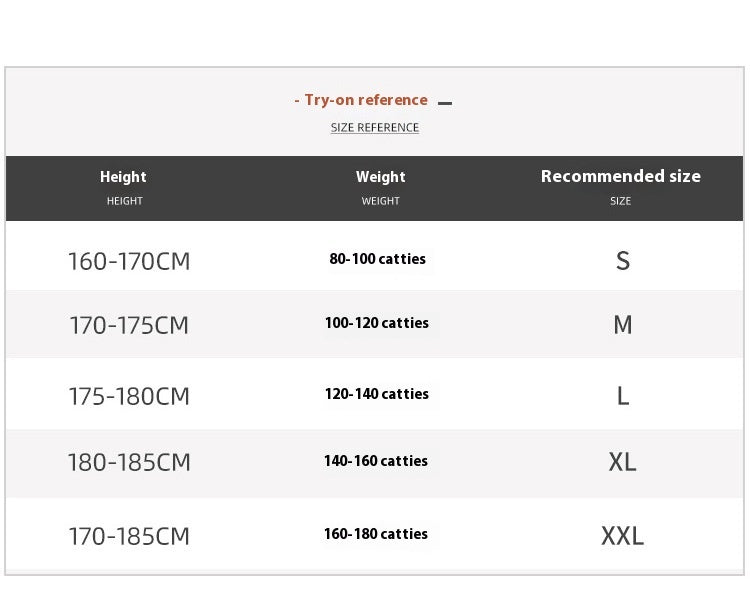Screen dimensions: 750x607
Task: Select the Weight column header
Action: (x=381, y=177)
